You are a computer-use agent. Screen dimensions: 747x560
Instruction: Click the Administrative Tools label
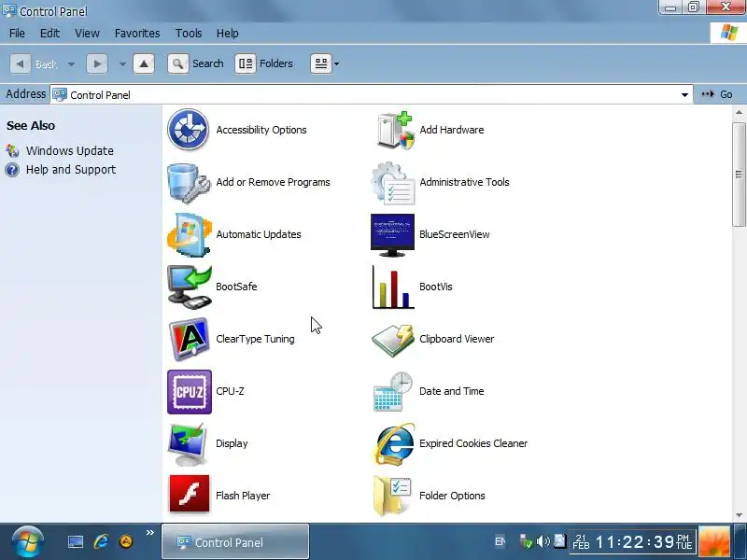(x=464, y=182)
